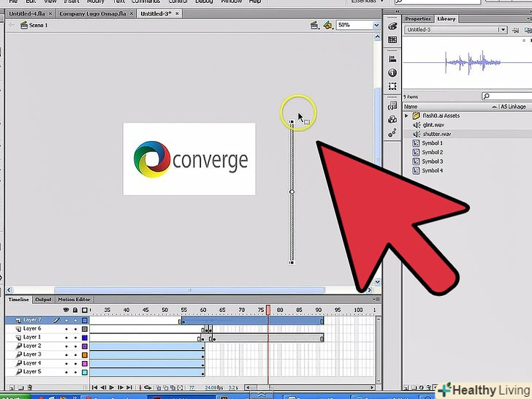The width and height of the screenshot is (532, 399).
Task: Click the Delete layer trash icon
Action: click(x=30, y=387)
